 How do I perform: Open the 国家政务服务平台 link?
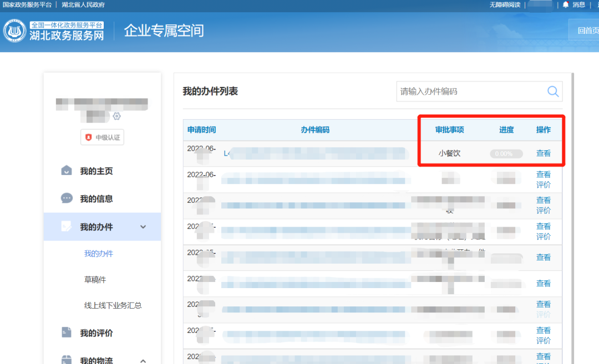(27, 4)
